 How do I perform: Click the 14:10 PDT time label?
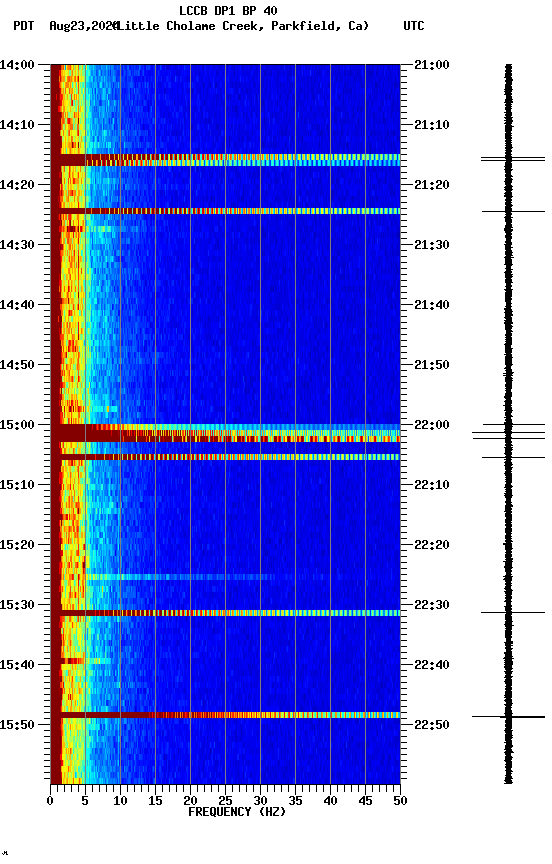click(x=17, y=125)
